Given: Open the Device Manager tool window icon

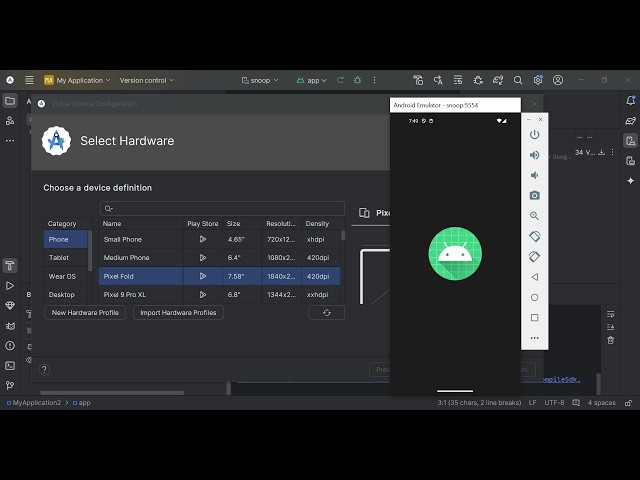Looking at the screenshot, I should coord(631,141).
